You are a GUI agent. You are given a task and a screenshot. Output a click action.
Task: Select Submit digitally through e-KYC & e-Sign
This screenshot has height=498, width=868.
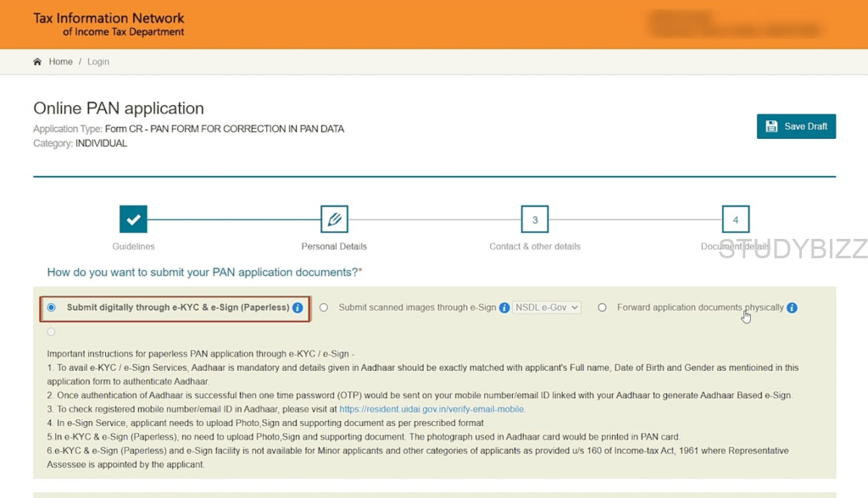(x=52, y=307)
